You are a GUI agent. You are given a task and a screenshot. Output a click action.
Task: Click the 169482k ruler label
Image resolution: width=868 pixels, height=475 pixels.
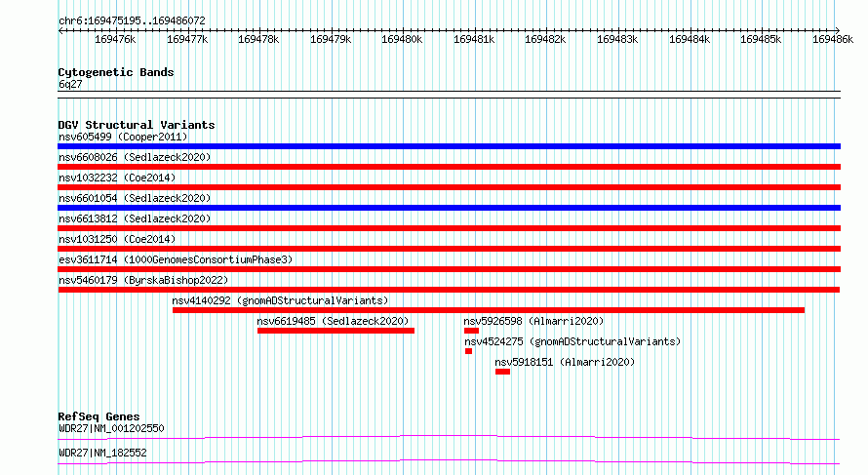pyautogui.click(x=545, y=39)
